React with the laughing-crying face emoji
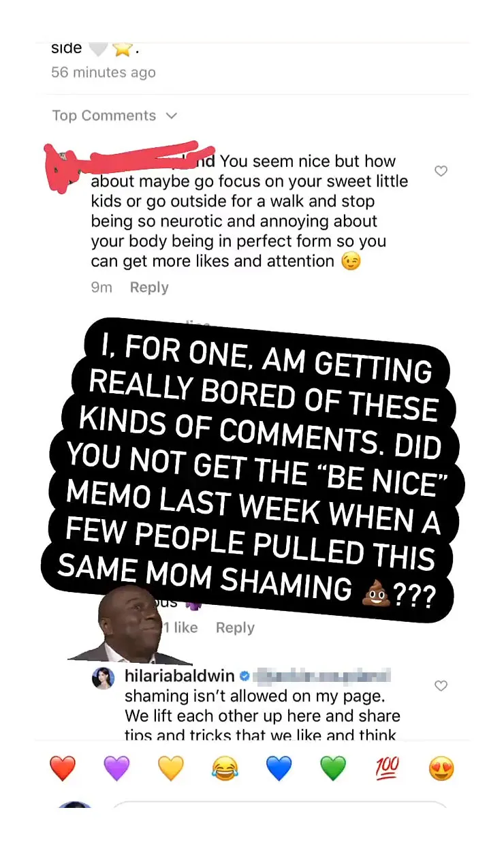 [225, 768]
